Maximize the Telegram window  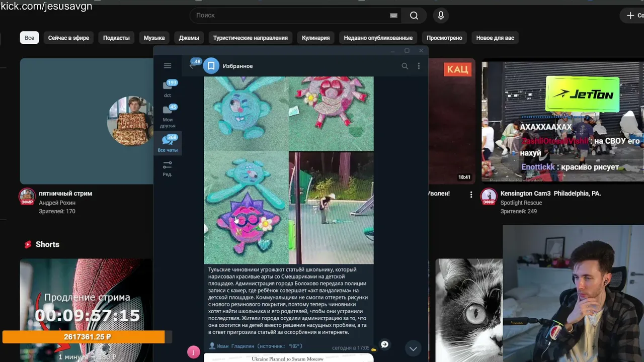(407, 51)
